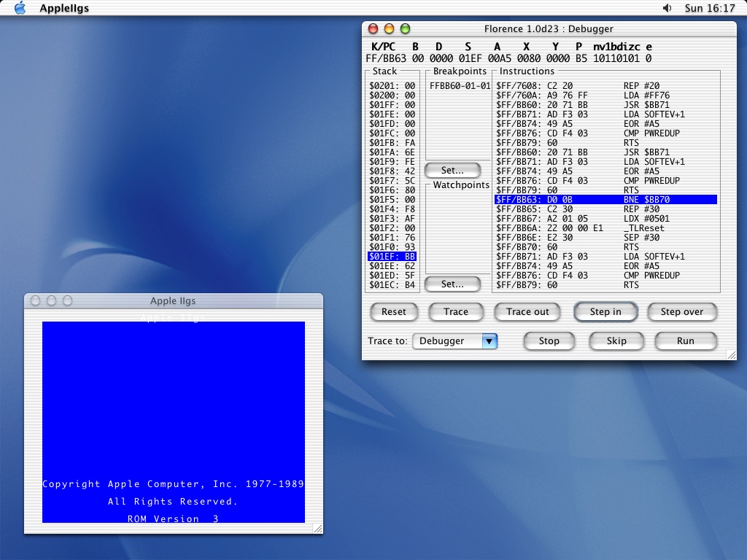Open the AppleIIgs application menu

click(64, 8)
